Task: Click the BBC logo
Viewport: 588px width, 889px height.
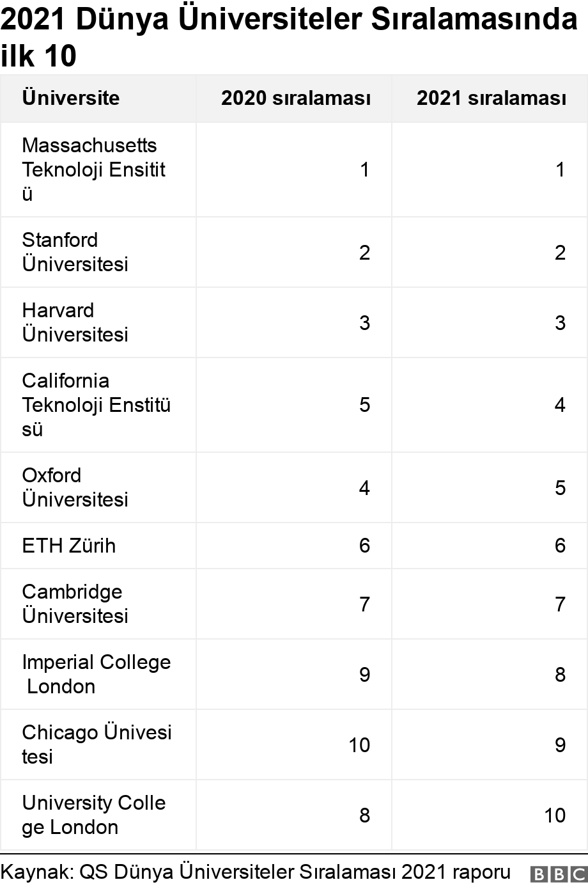Action: pos(558,874)
